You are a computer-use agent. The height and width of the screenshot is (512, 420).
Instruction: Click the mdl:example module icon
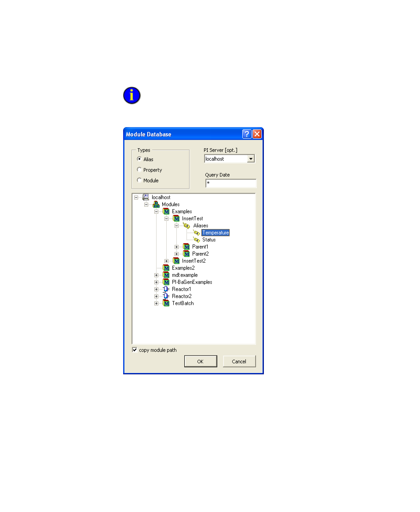166,275
